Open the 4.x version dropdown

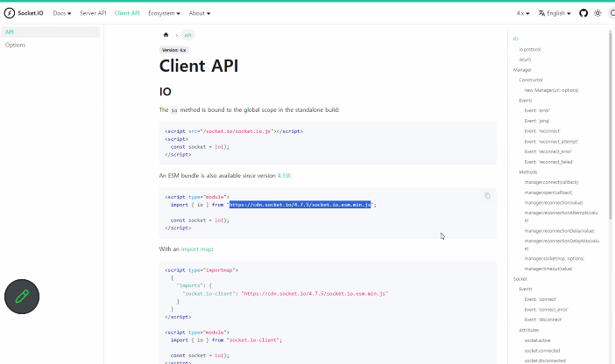click(x=523, y=13)
